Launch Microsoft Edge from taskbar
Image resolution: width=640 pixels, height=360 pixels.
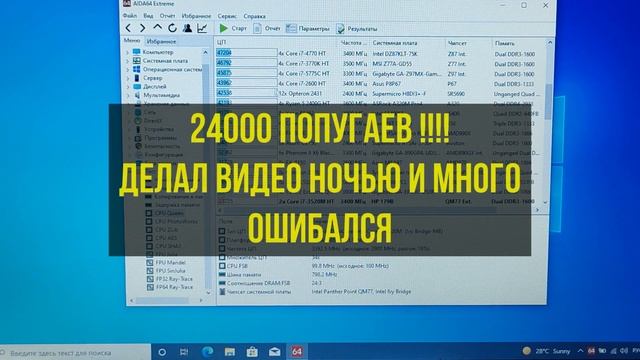207,351
